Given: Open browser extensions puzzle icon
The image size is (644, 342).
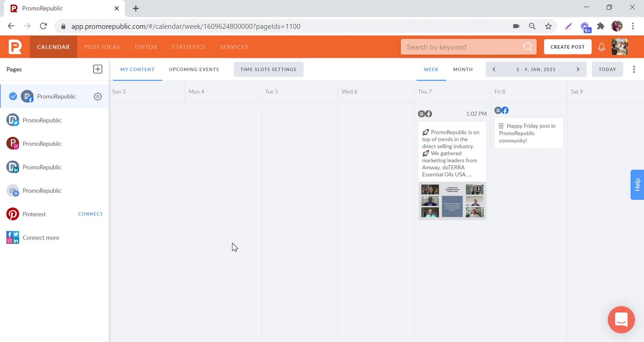Looking at the screenshot, I should [601, 26].
